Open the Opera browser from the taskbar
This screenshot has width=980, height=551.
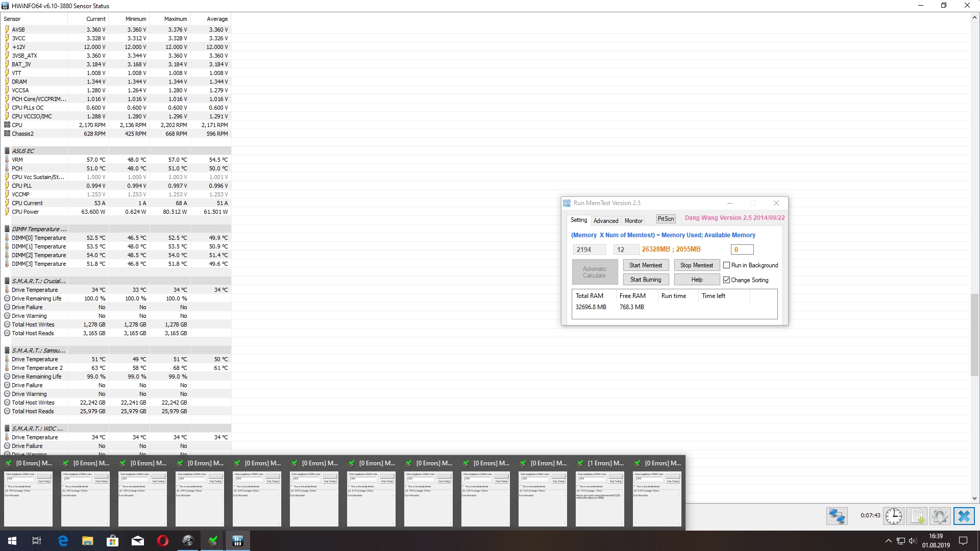pyautogui.click(x=163, y=541)
